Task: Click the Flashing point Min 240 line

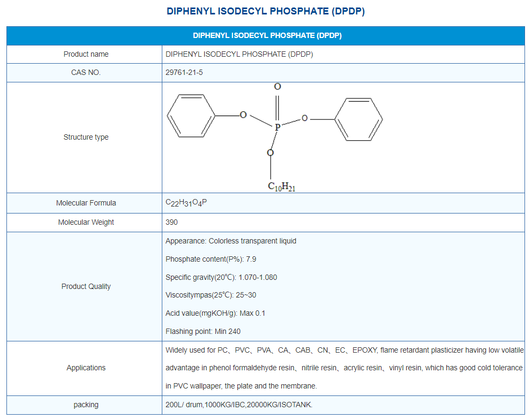Action: (203, 331)
